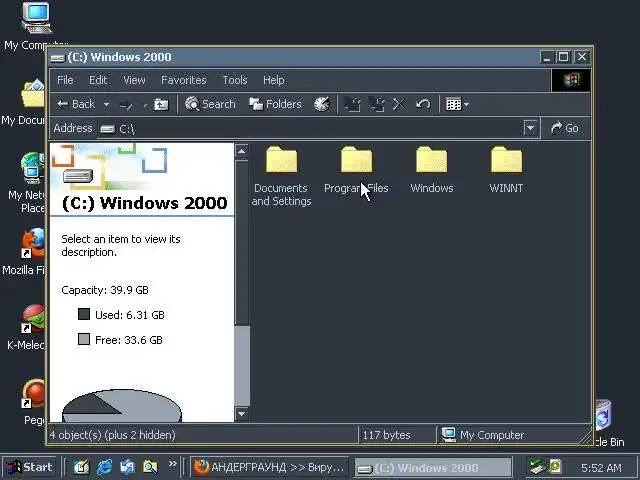Select the My Documents desktop icon
This screenshot has height=480, width=640.
click(x=26, y=102)
